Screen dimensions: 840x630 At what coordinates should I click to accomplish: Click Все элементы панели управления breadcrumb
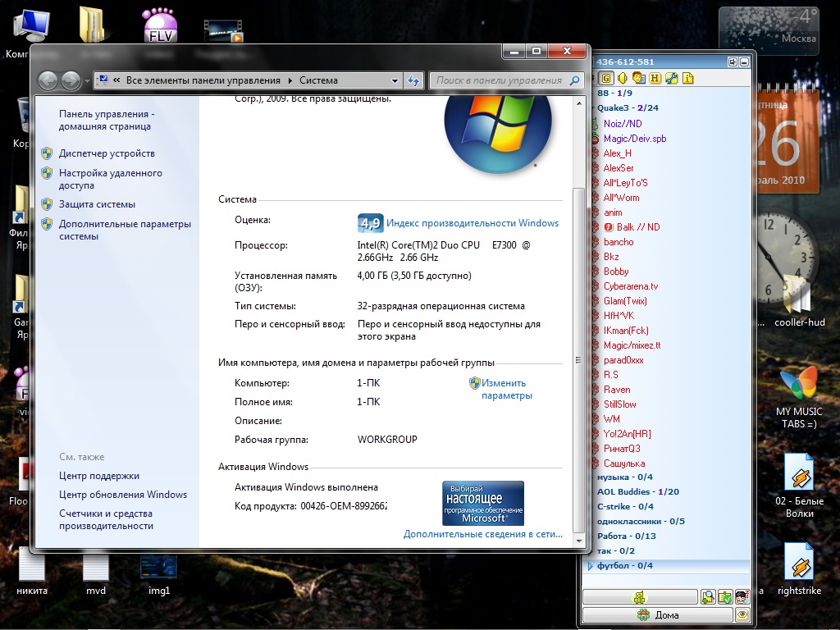(203, 80)
